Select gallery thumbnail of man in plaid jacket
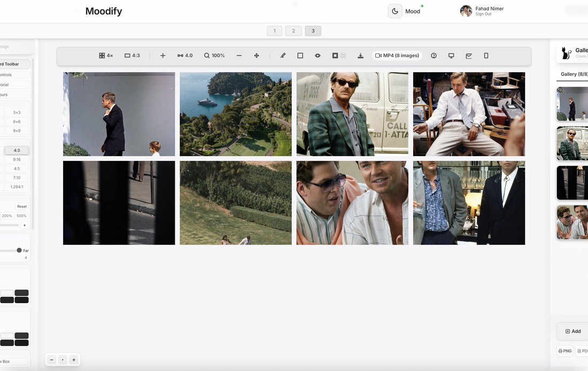Image resolution: width=588 pixels, height=371 pixels. click(x=572, y=143)
